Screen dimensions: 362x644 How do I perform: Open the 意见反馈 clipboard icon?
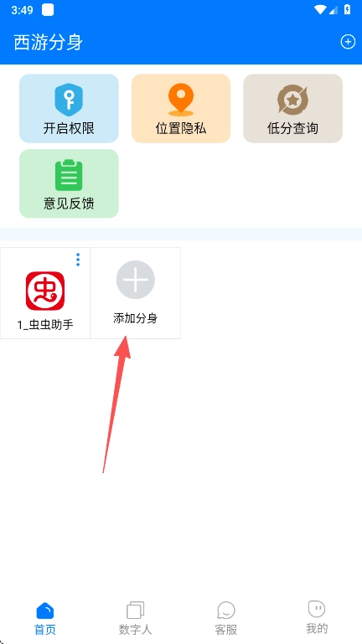pyautogui.click(x=69, y=175)
